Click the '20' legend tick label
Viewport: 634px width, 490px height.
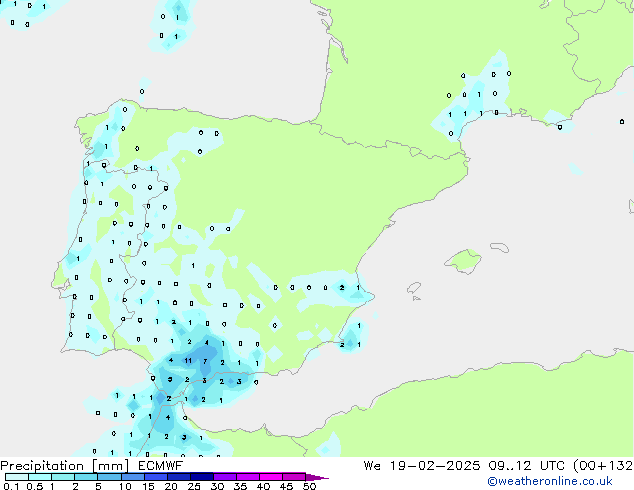click(171, 486)
